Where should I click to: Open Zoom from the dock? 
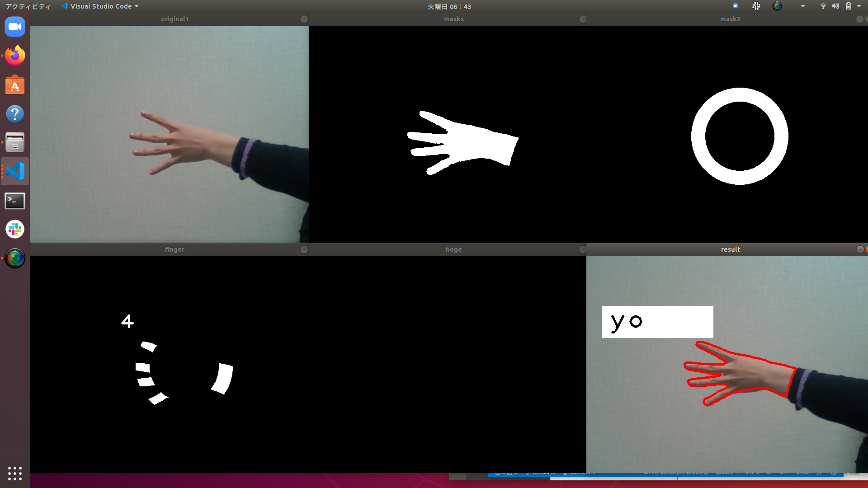coord(15,27)
